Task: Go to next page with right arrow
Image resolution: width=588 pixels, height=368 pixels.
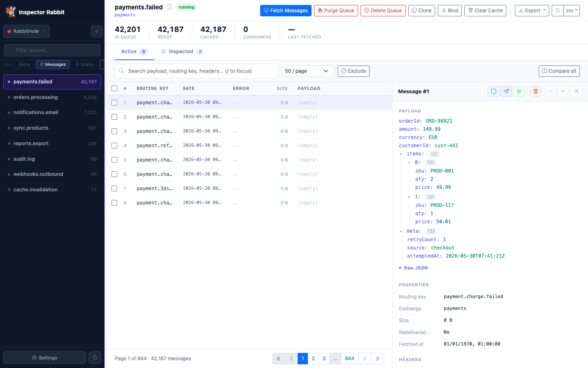Action: pos(365,359)
